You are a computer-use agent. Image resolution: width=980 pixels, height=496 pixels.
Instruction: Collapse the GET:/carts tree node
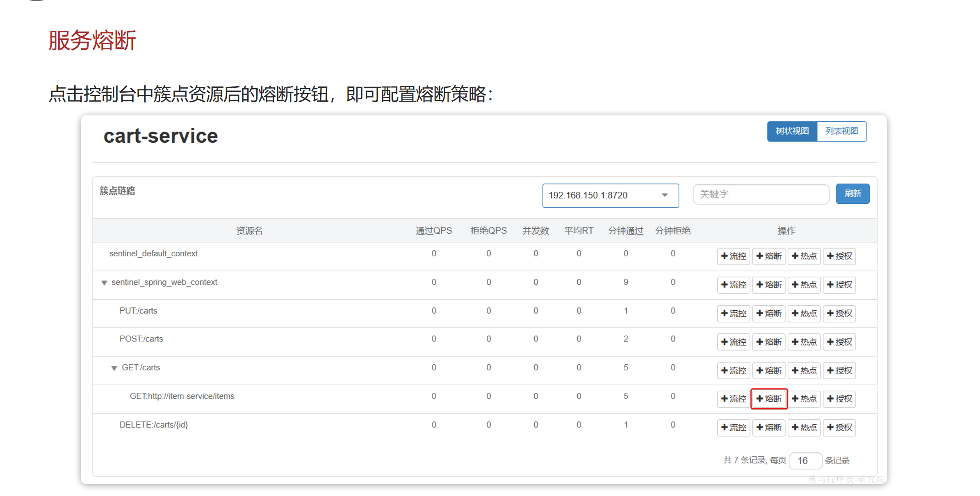114,368
